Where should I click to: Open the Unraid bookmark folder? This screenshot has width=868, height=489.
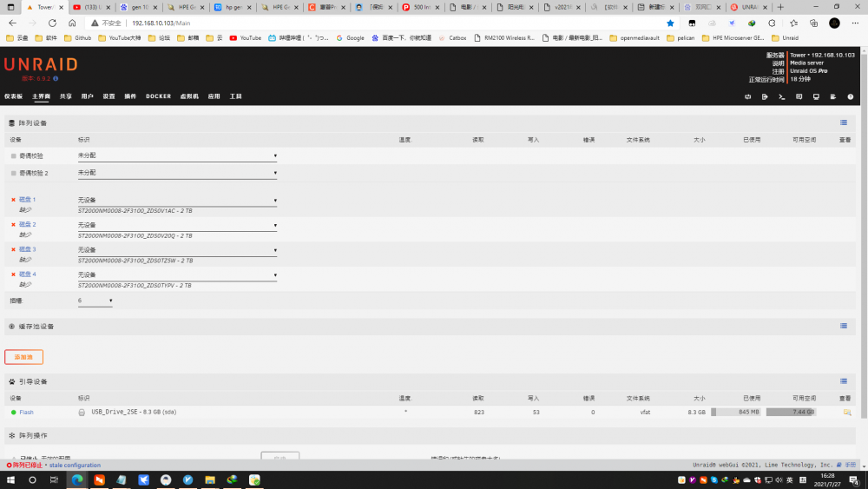(785, 38)
